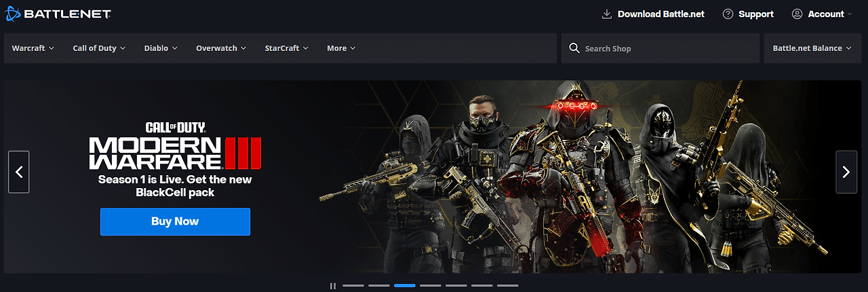Select the fifth carousel slide indicator
This screenshot has width=868, height=292.
pyautogui.click(x=456, y=286)
